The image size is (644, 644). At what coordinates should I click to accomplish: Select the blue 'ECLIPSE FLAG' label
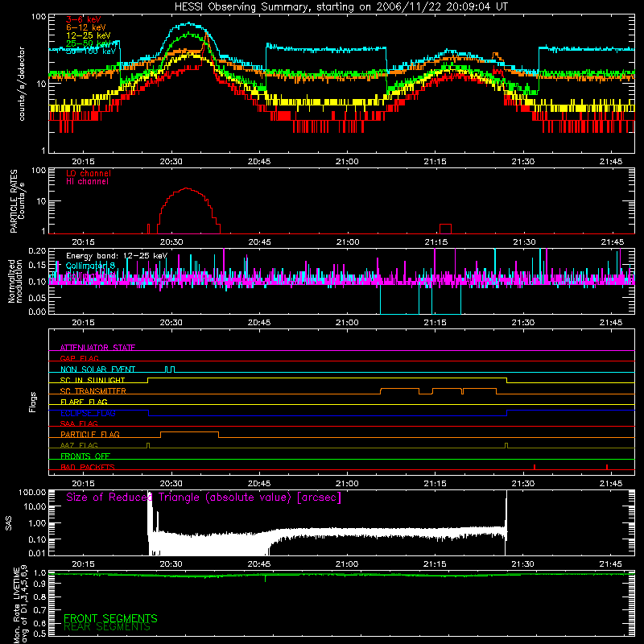[x=88, y=413]
